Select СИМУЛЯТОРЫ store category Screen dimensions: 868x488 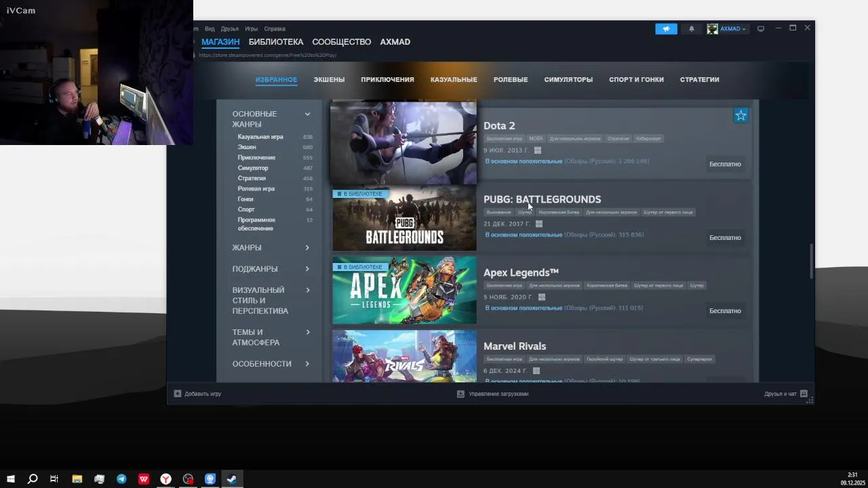coord(568,79)
